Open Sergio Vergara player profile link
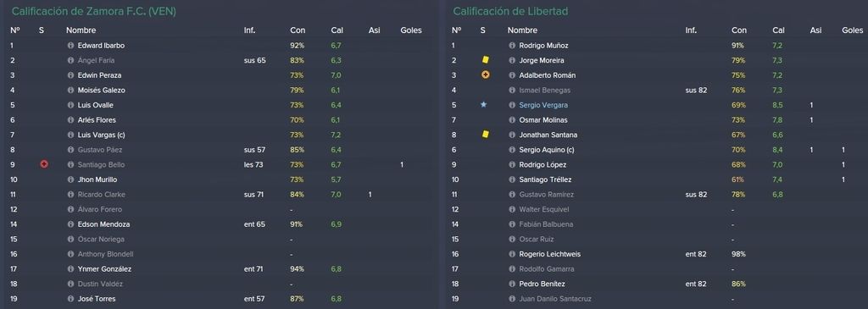868x309 pixels. (x=543, y=105)
